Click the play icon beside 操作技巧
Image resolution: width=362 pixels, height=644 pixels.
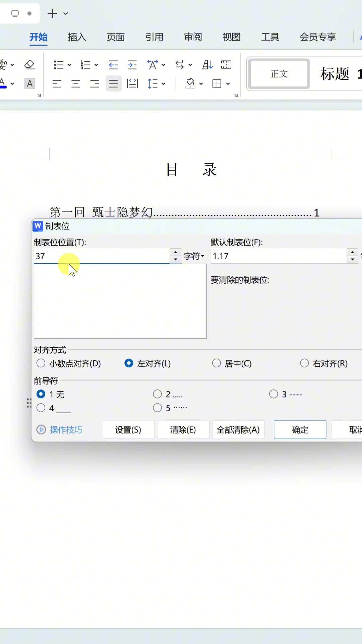[41, 430]
